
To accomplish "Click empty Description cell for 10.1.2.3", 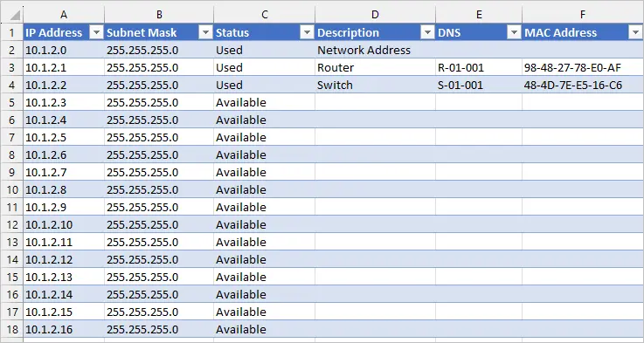I will pos(375,102).
